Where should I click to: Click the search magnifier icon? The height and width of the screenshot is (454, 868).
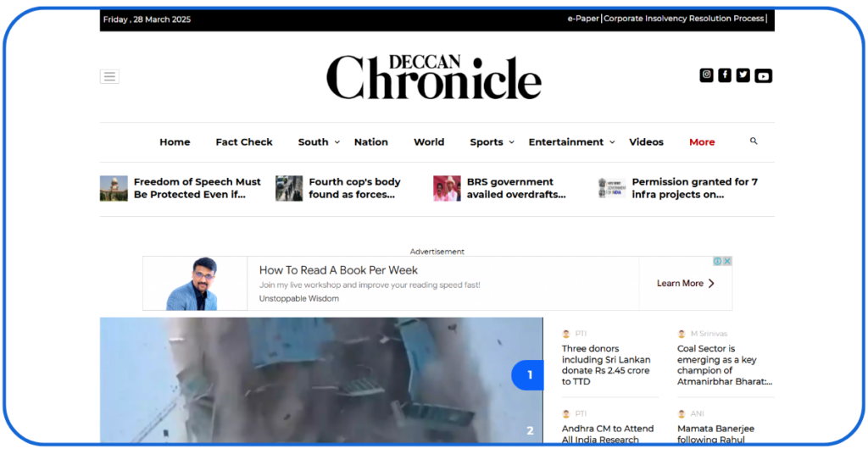tap(754, 141)
